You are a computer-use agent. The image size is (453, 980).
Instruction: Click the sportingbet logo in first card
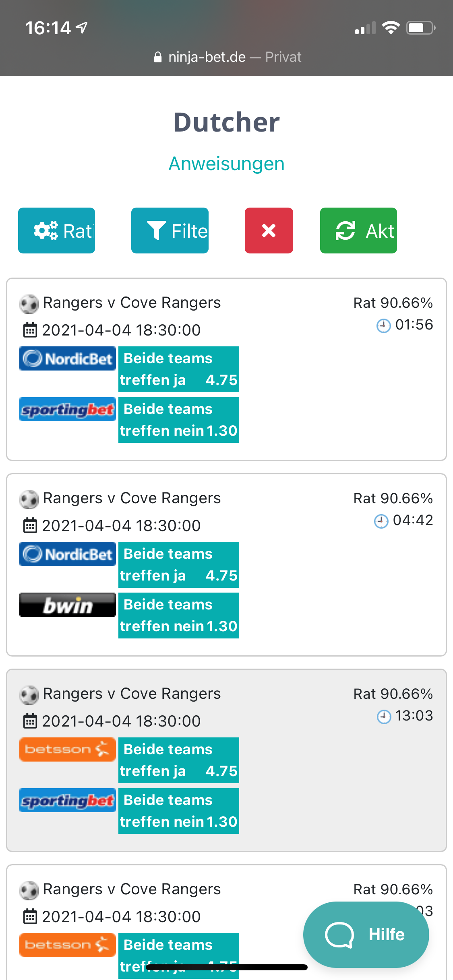(x=68, y=409)
